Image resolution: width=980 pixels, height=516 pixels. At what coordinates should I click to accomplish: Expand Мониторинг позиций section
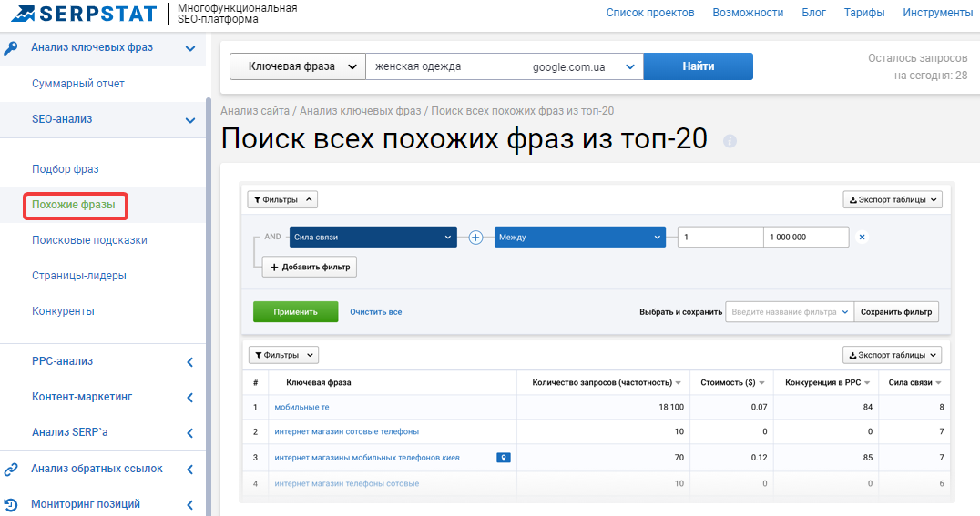tap(190, 505)
